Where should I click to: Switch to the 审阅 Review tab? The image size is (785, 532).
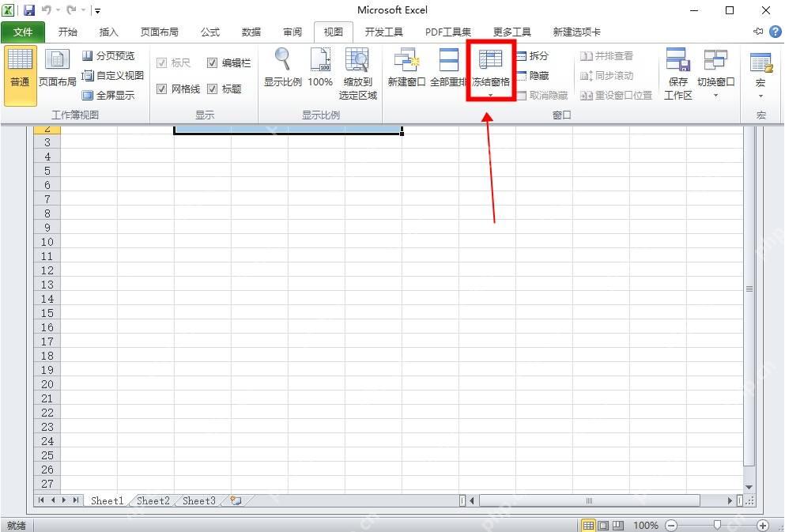pyautogui.click(x=292, y=32)
